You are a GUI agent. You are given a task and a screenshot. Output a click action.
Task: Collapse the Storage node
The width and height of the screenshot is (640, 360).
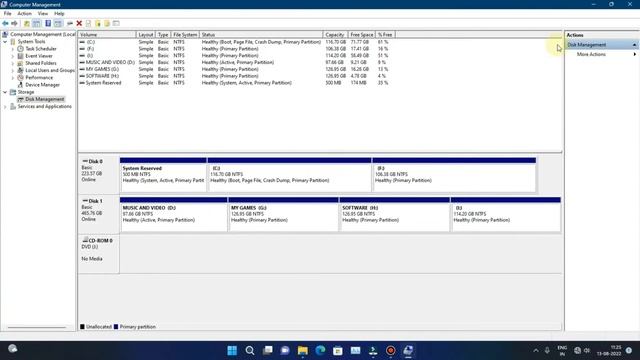click(5, 92)
